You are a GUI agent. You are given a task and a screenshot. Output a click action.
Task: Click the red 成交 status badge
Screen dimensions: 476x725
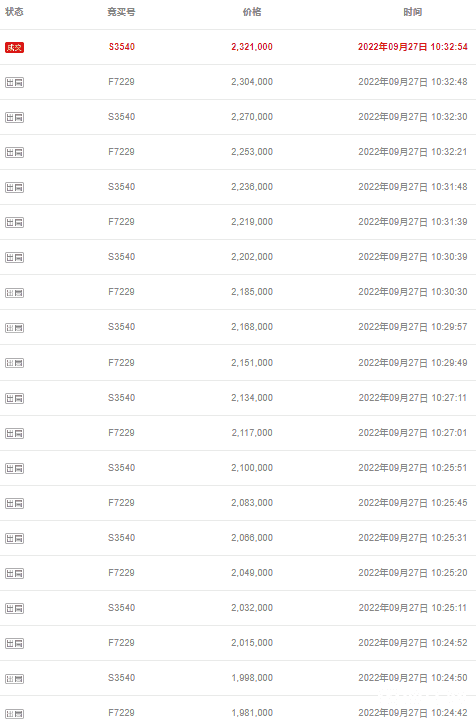tap(14, 47)
